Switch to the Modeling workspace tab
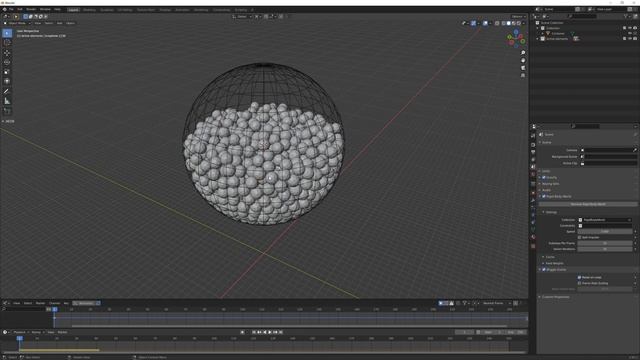 tap(89, 10)
